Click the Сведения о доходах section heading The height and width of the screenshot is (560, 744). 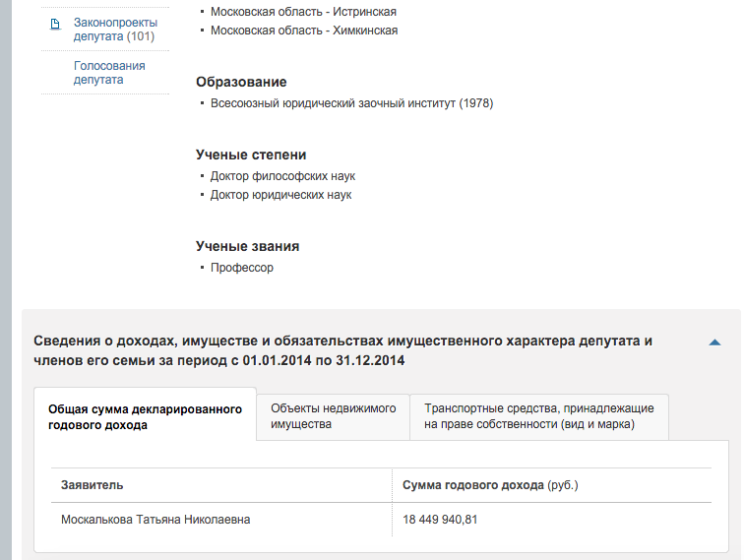click(343, 350)
